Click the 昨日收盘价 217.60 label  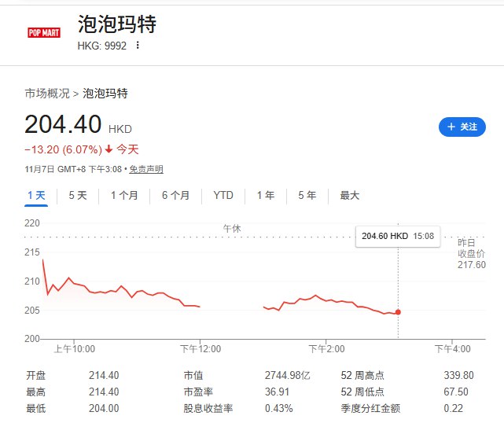pyautogui.click(x=472, y=254)
